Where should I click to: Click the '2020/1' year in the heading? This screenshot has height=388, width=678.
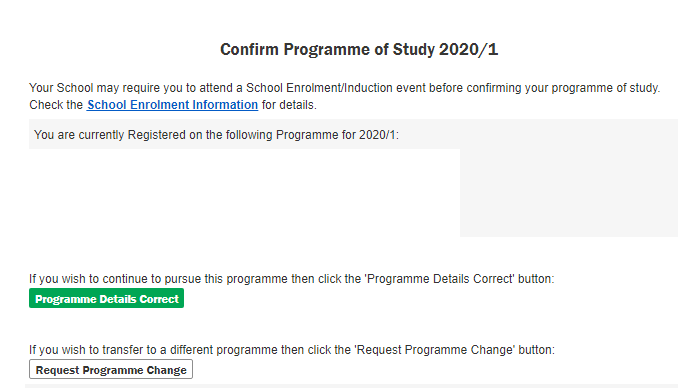[468, 49]
